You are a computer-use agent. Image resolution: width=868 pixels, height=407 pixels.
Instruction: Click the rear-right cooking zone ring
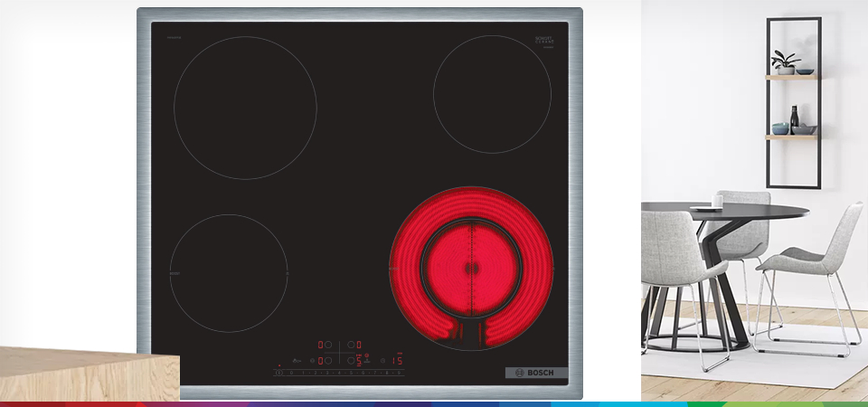point(492,94)
